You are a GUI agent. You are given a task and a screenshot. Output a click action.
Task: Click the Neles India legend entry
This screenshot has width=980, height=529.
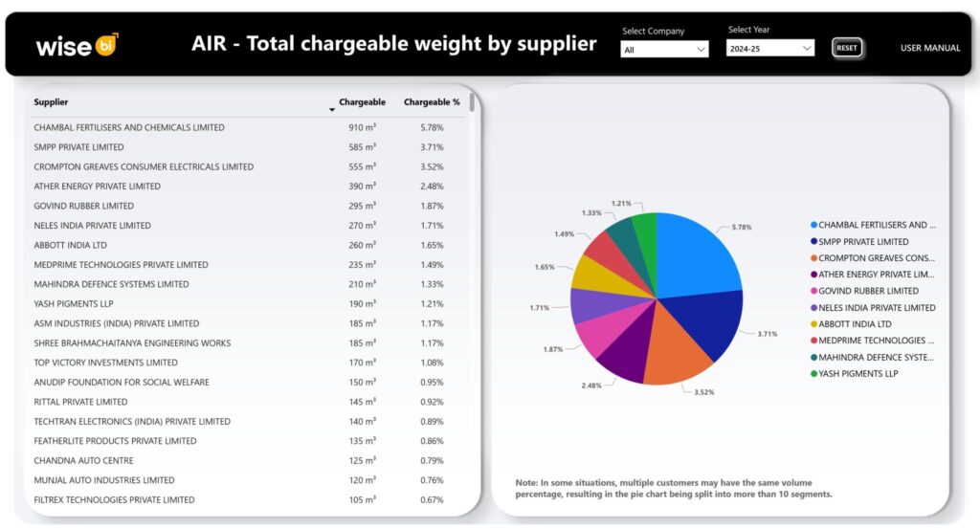[876, 308]
